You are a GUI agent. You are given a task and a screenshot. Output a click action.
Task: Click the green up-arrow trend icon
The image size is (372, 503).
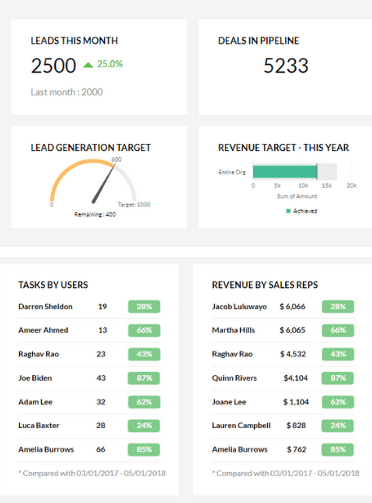tap(88, 65)
